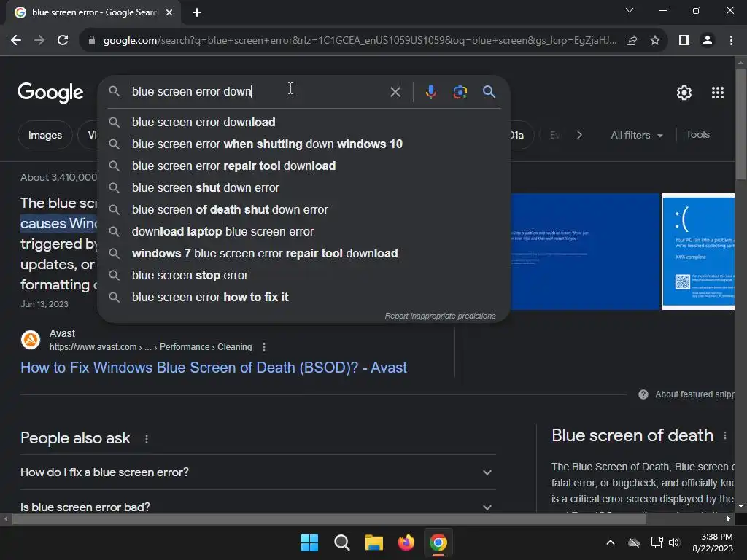Close the 'blue screen error' browser tab

(x=169, y=12)
